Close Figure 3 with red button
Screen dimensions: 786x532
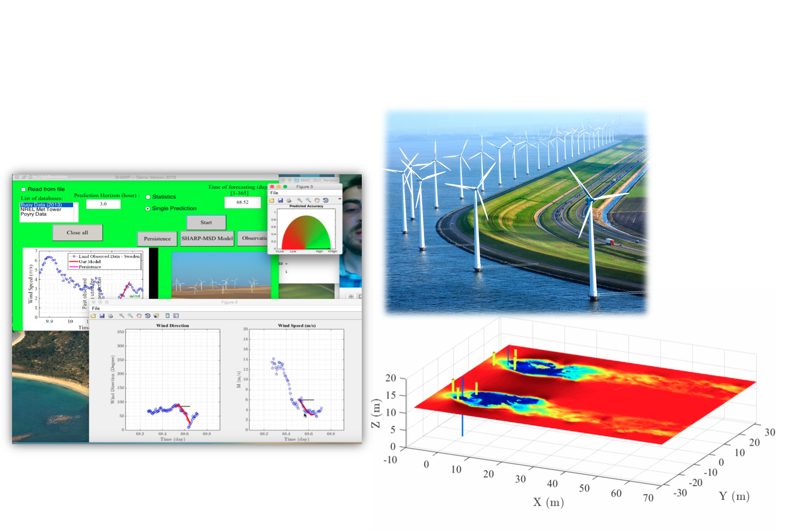(272, 186)
